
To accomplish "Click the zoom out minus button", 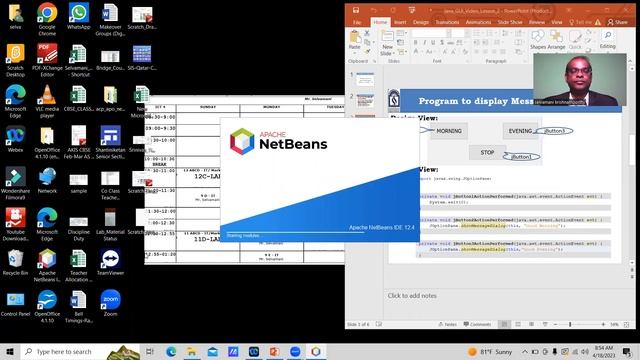I will (x=555, y=324).
